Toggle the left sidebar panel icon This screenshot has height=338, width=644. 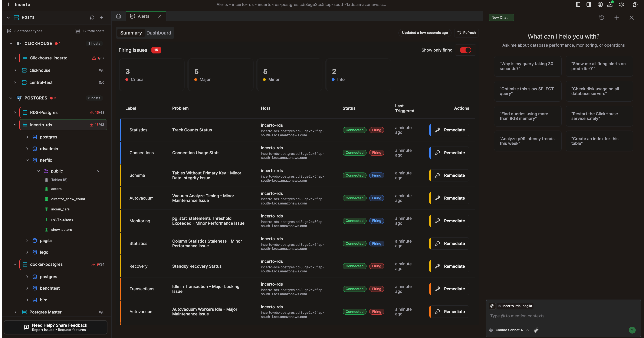coord(578,4)
